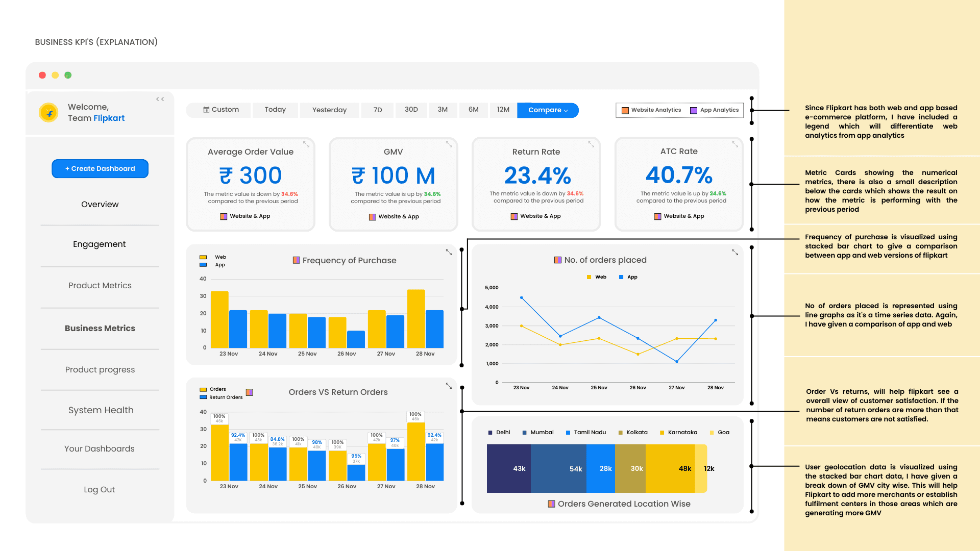
Task: Click Website & App icon under Return Rate
Action: point(514,216)
